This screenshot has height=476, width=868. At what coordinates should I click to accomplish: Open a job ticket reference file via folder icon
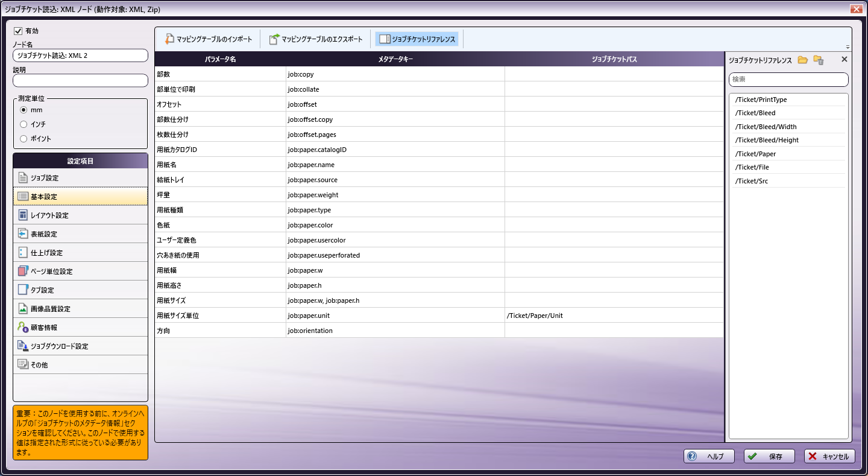click(x=802, y=60)
